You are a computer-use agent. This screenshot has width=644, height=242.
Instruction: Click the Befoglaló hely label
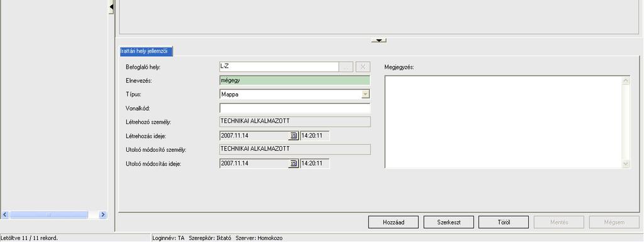click(x=143, y=67)
